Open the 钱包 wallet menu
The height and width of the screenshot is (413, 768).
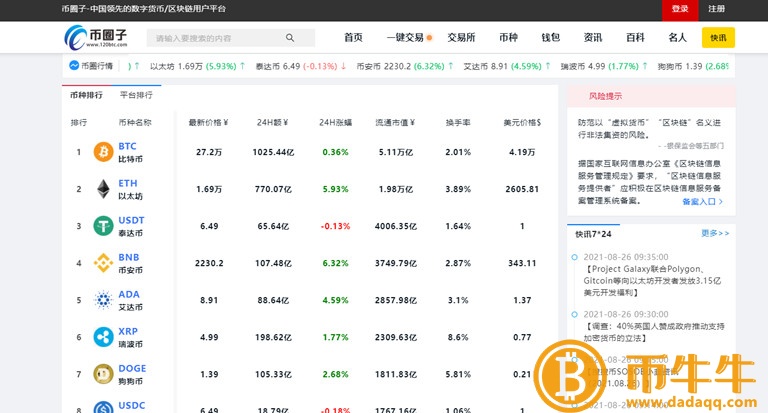point(551,38)
